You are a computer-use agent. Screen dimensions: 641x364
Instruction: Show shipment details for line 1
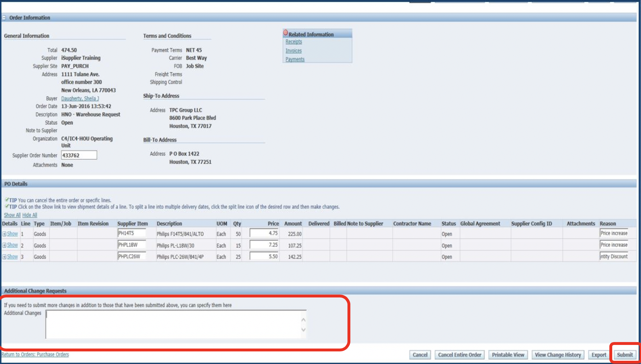pyautogui.click(x=12, y=234)
